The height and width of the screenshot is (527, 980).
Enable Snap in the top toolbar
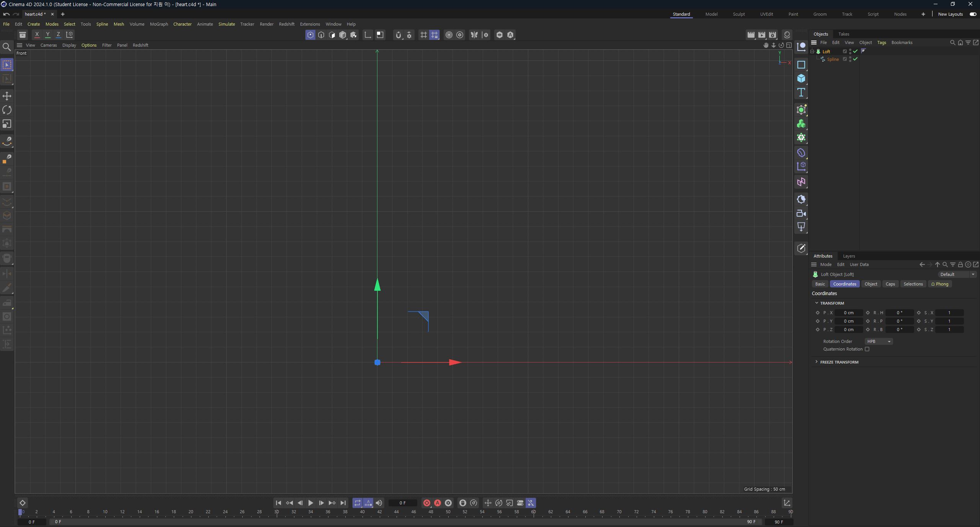click(x=399, y=35)
